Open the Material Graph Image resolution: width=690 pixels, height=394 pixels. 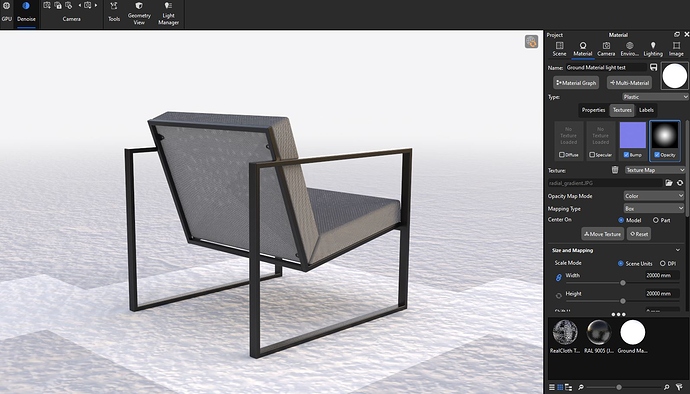(x=576, y=83)
